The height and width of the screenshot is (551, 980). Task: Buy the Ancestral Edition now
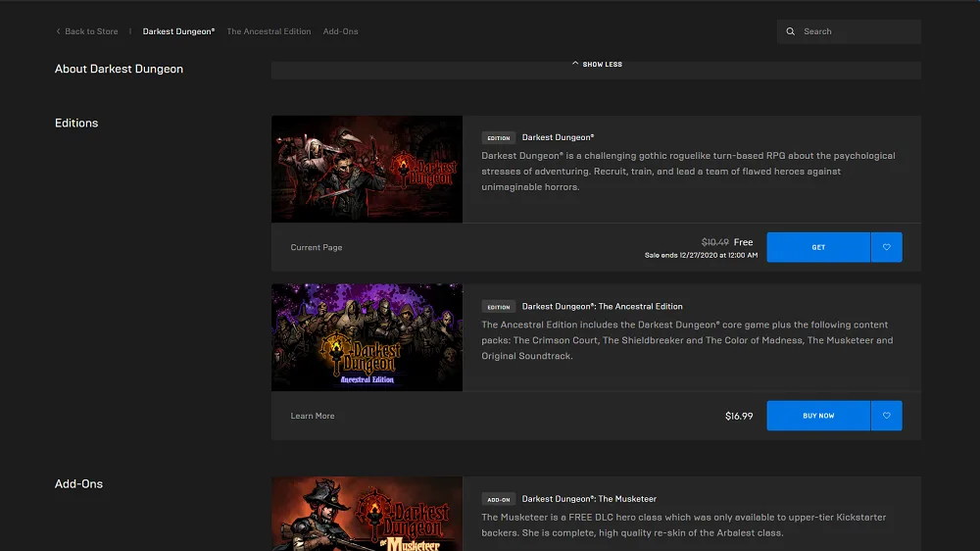coord(818,416)
